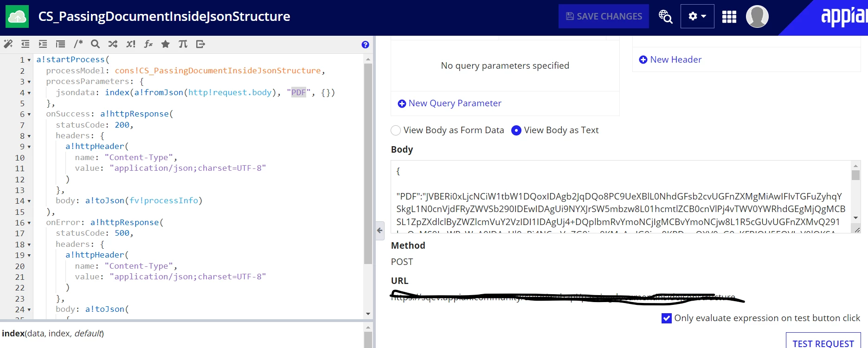Click the fx function toolbar icon

pos(148,44)
